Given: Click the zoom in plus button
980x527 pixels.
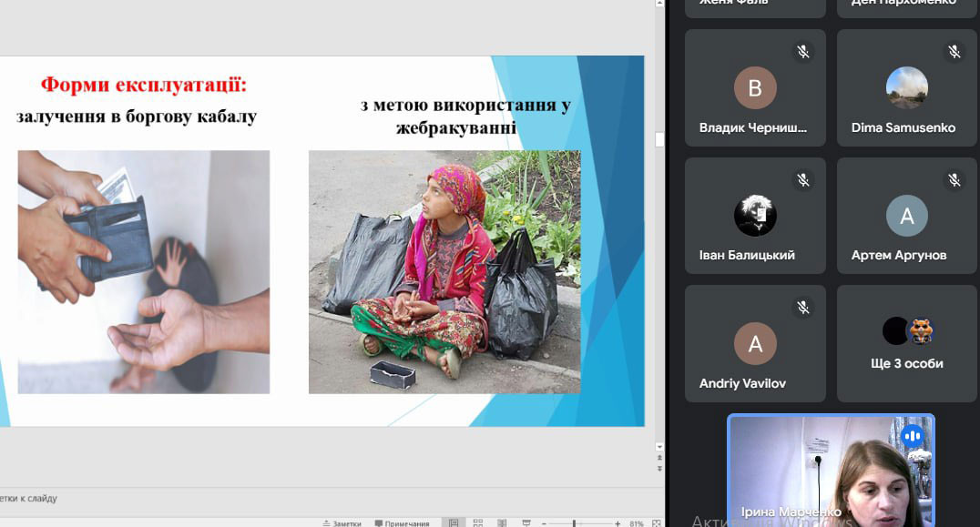Looking at the screenshot, I should (618, 523).
